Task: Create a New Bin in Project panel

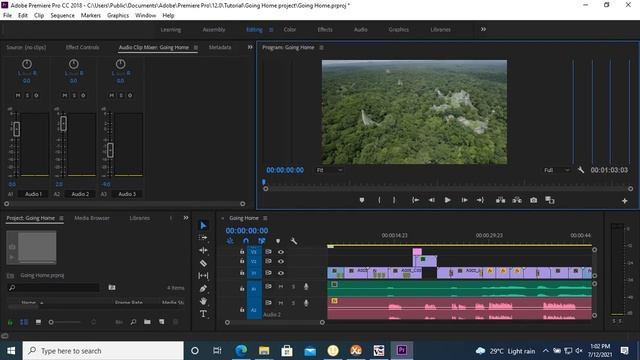Action: coord(147,322)
